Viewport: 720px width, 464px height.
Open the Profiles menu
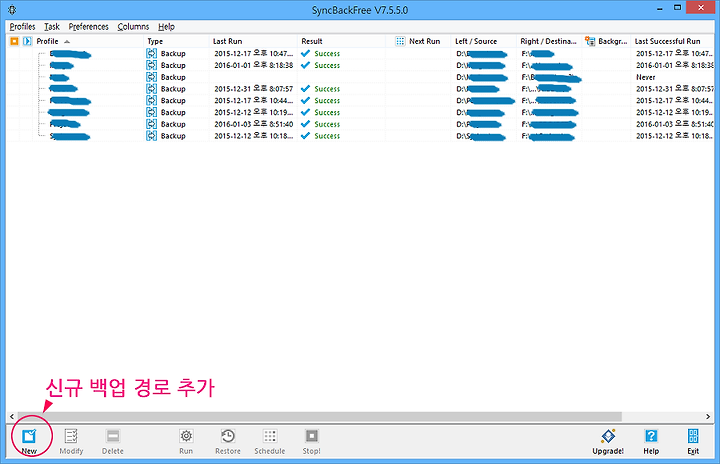click(x=22, y=27)
